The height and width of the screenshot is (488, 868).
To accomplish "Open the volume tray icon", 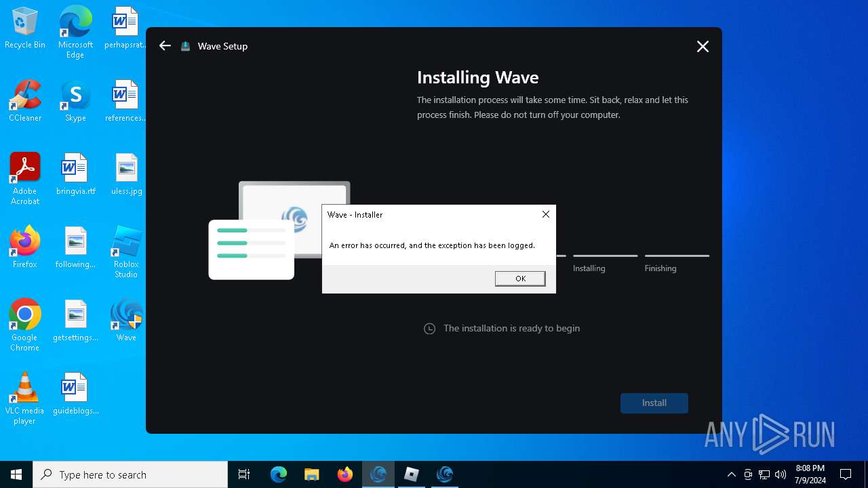I will 781,474.
